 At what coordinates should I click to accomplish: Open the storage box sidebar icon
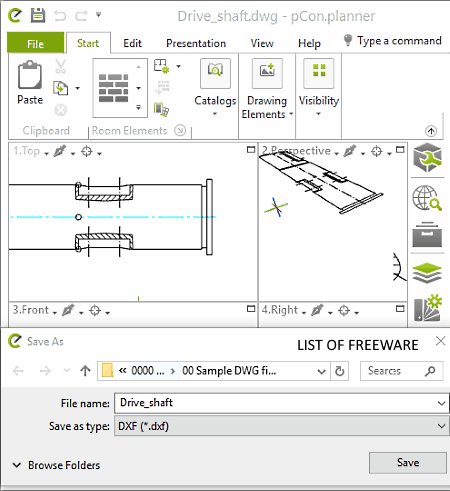click(427, 234)
